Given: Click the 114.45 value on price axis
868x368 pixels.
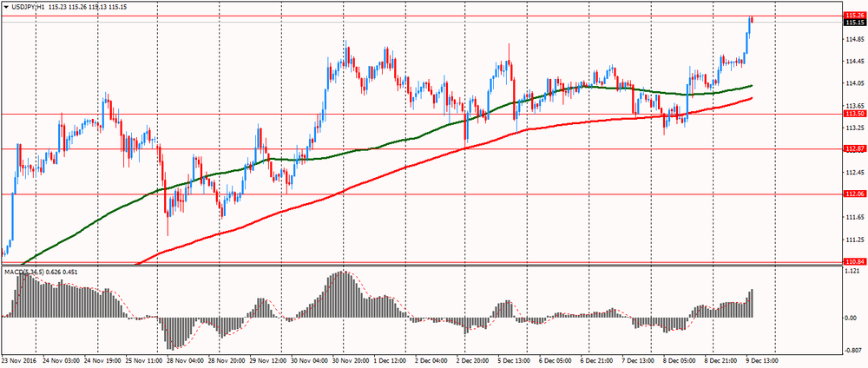Looking at the screenshot, I should pos(856,62).
